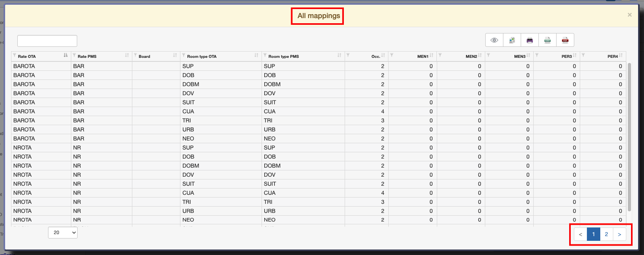Toggle the sort arrows on Room type OTA

point(256,55)
